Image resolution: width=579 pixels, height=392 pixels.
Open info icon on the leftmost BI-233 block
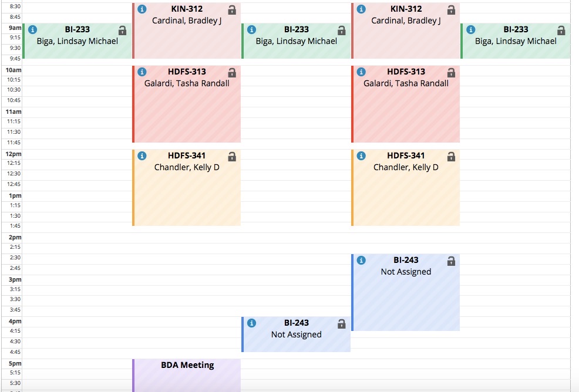click(32, 29)
